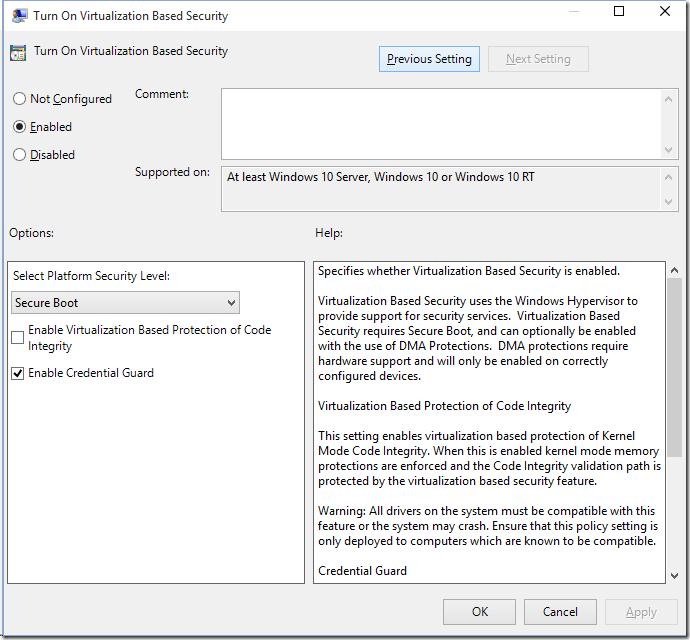Uncheck Enable Credential Guard checkbox
The height and width of the screenshot is (640, 690).
click(x=18, y=373)
